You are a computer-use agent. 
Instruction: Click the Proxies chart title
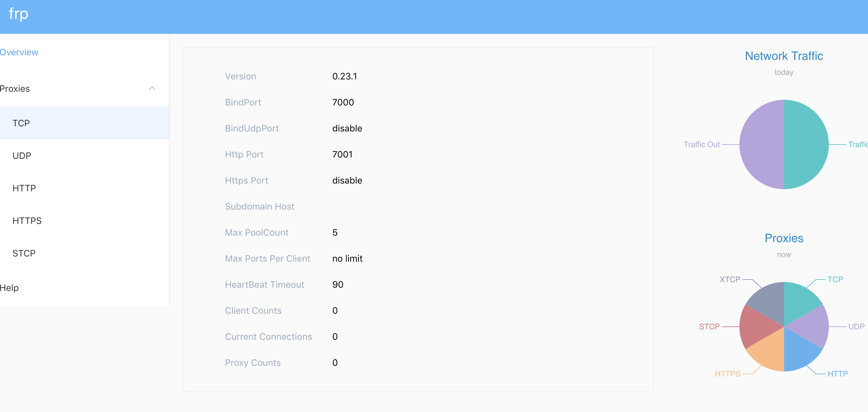(784, 238)
